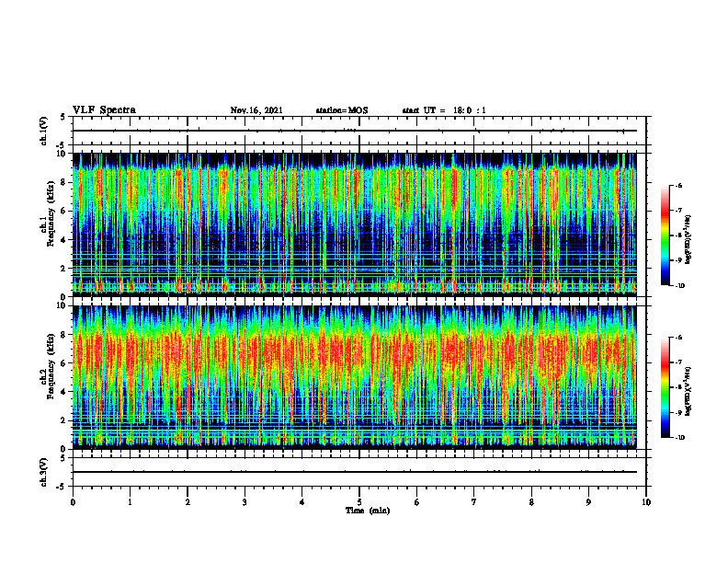Click the "ch.1(V)" axis label
Image resolution: width=728 pixels, height=563 pixels.
[x=44, y=131]
